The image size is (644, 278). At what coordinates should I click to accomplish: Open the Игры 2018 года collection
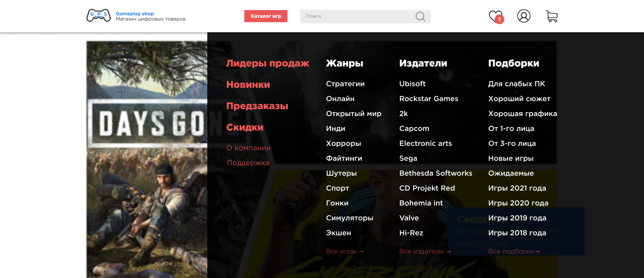coord(517,233)
